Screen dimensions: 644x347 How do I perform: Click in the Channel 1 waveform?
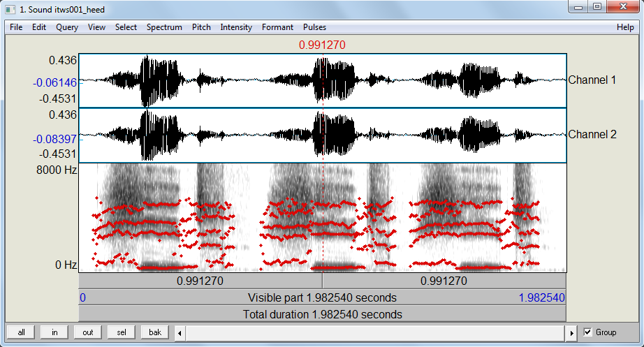pyautogui.click(x=323, y=80)
